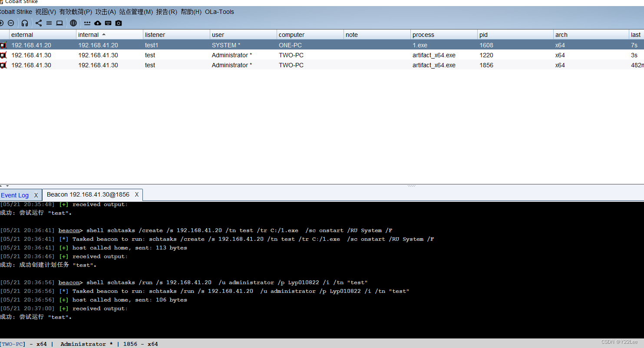Show targets table laptop icon
Image resolution: width=644 pixels, height=348 pixels.
[x=59, y=23]
